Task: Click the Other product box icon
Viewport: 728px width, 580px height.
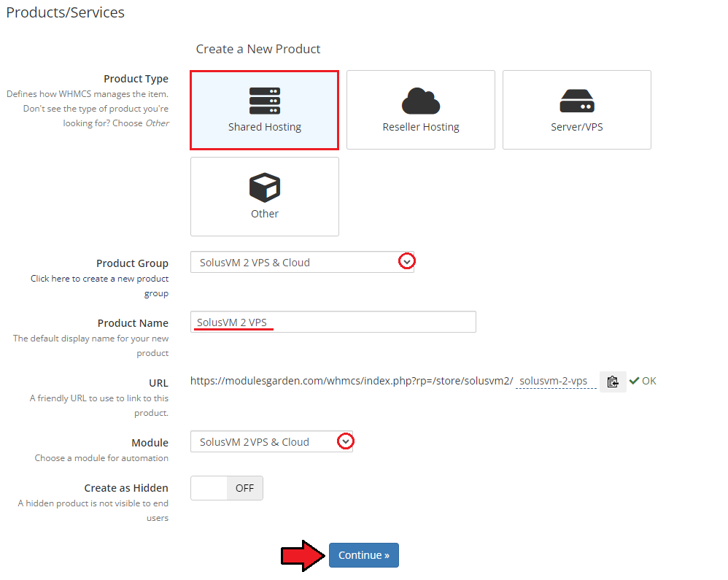Action: coord(265,188)
